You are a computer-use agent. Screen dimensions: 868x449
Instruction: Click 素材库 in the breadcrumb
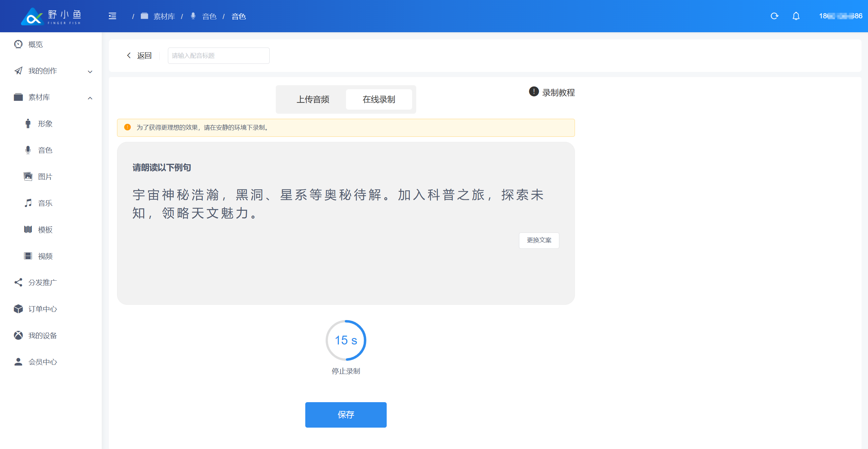pos(164,16)
